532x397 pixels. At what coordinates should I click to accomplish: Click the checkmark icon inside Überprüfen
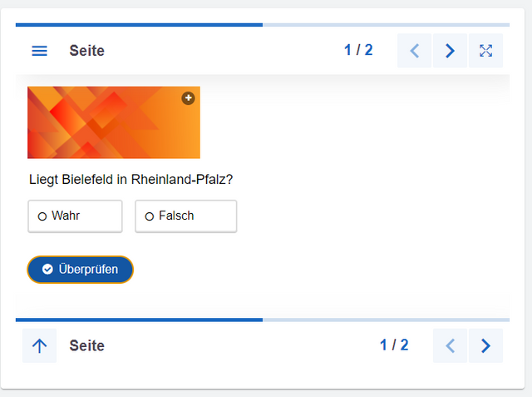point(47,270)
